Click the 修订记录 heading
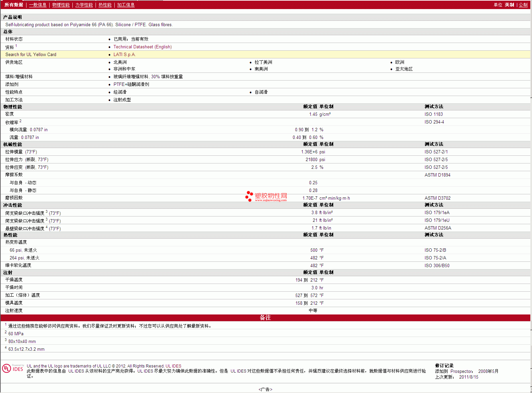 click(444, 366)
